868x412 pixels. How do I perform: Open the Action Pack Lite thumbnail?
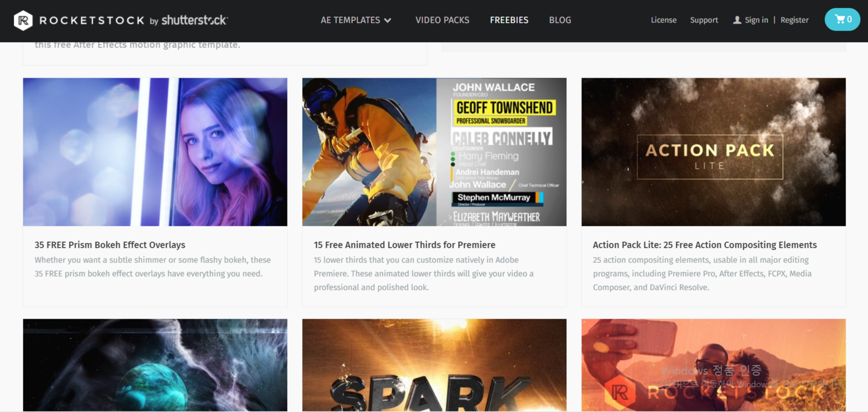pos(713,152)
